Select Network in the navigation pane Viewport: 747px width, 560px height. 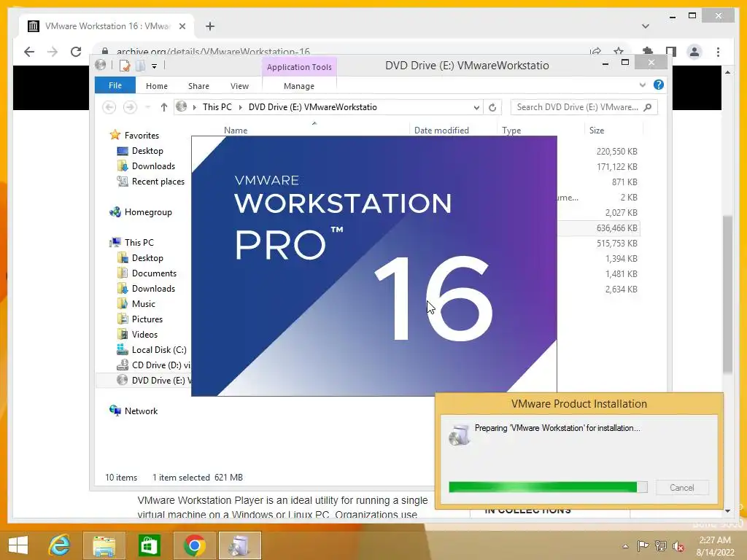click(141, 411)
